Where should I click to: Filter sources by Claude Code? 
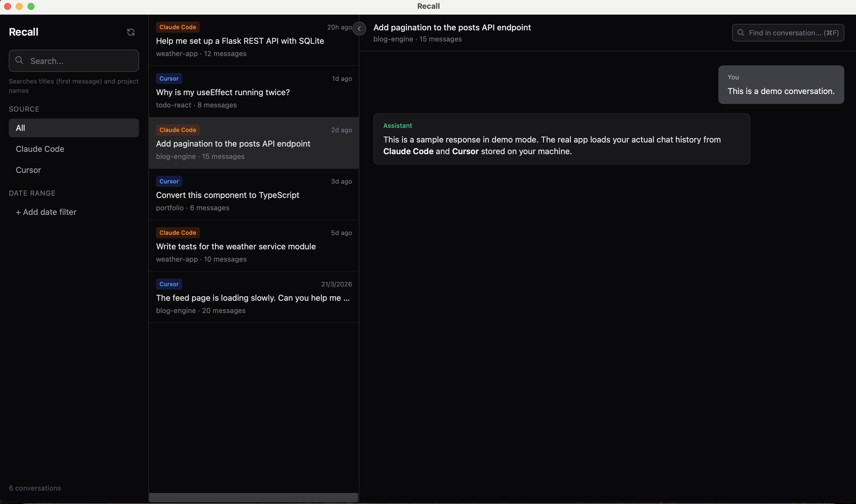pos(40,149)
